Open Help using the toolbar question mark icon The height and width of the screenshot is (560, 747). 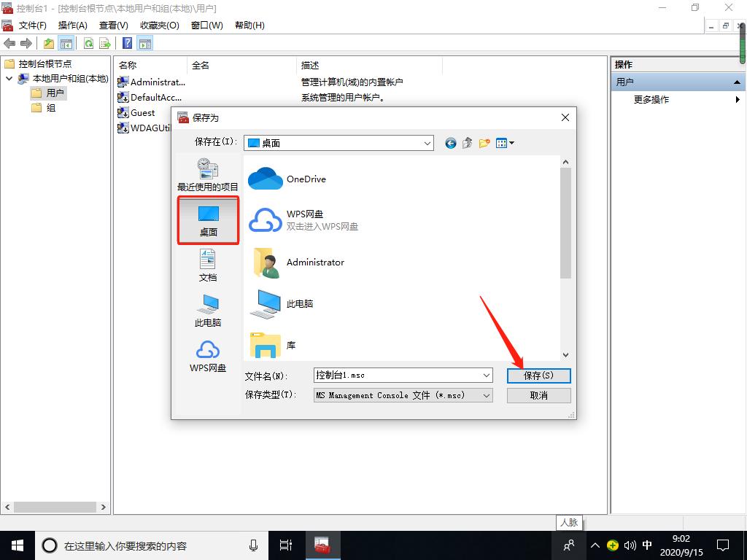pyautogui.click(x=126, y=42)
